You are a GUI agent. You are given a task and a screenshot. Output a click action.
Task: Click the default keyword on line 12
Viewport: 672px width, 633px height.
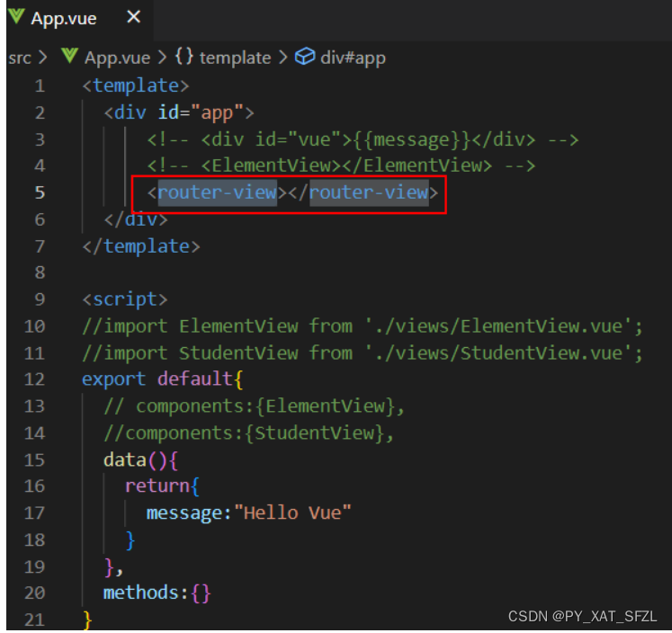point(195,379)
